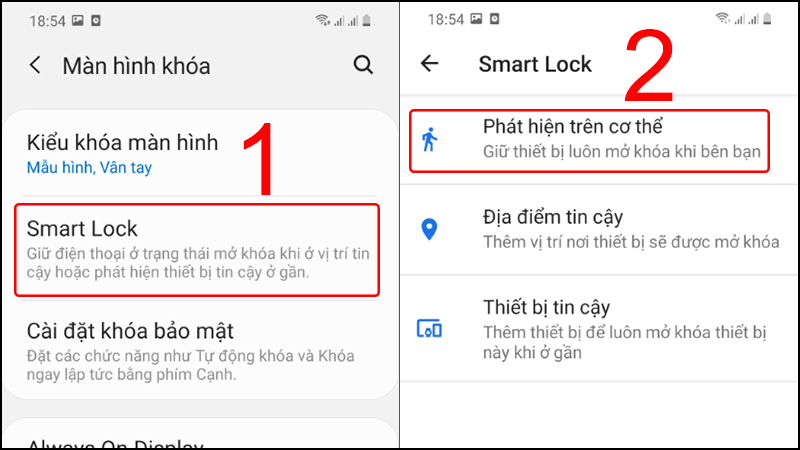Tap the right screen's battery status icon
The height and width of the screenshot is (450, 800).
pos(767,19)
